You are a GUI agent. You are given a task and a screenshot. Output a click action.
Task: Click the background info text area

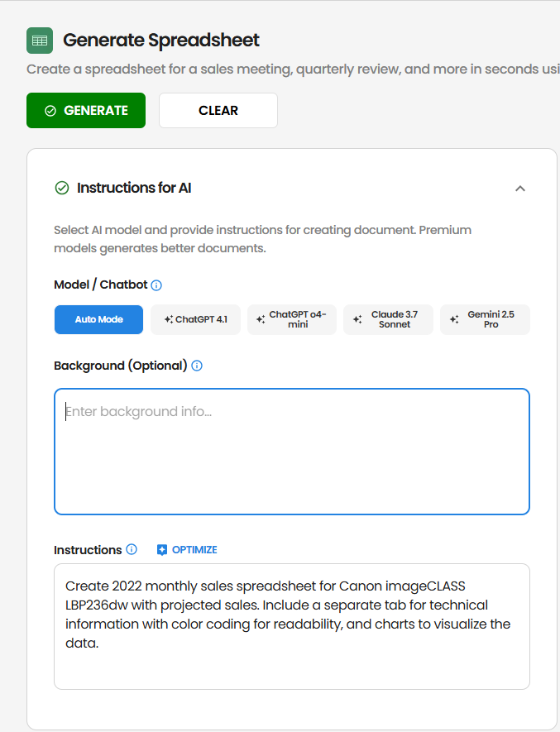point(291,451)
